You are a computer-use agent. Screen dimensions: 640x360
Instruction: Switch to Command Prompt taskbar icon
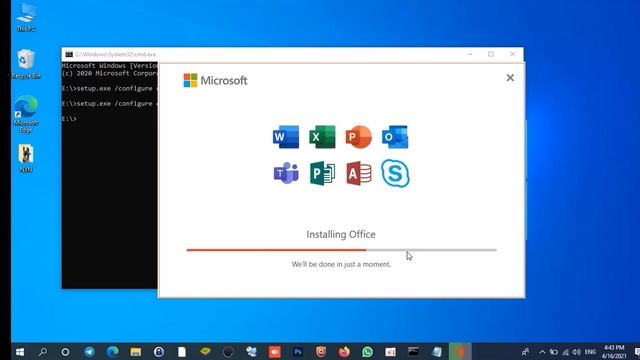pyautogui.click(x=413, y=352)
